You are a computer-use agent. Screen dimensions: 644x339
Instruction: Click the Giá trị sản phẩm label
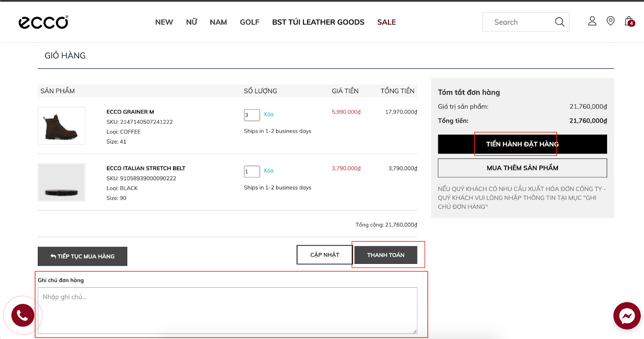(463, 107)
